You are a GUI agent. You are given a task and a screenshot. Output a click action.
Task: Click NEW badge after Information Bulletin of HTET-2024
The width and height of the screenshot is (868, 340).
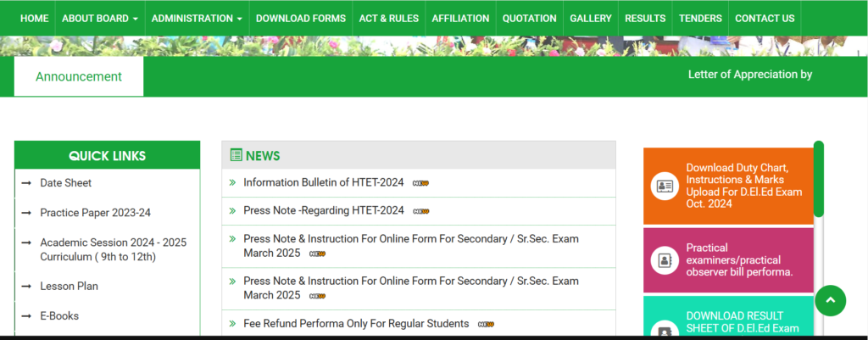420,183
